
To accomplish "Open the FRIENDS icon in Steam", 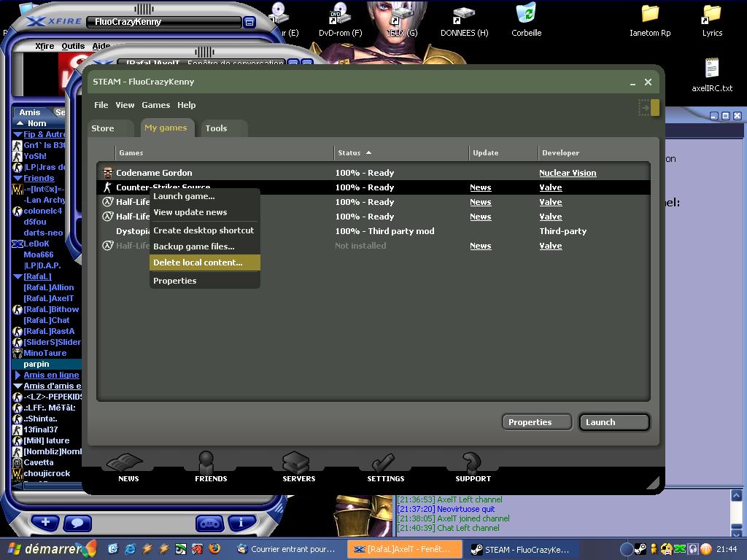I will pos(211,467).
